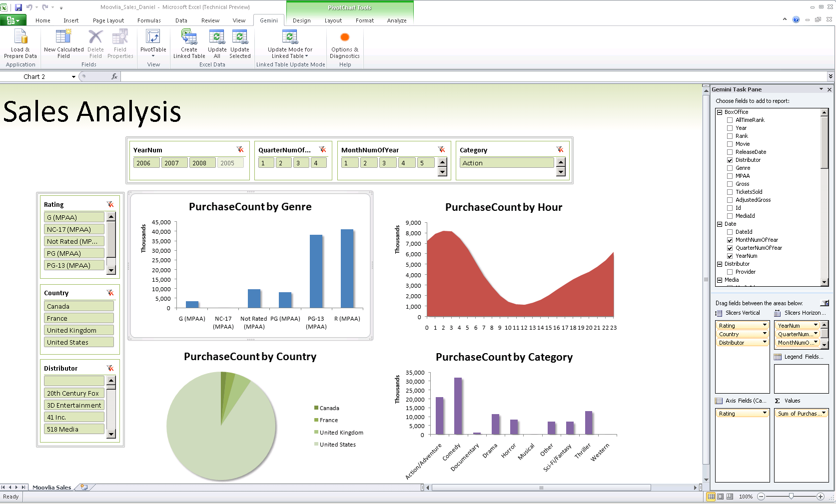Check the Provider field
This screenshot has height=504, width=836.
730,272
